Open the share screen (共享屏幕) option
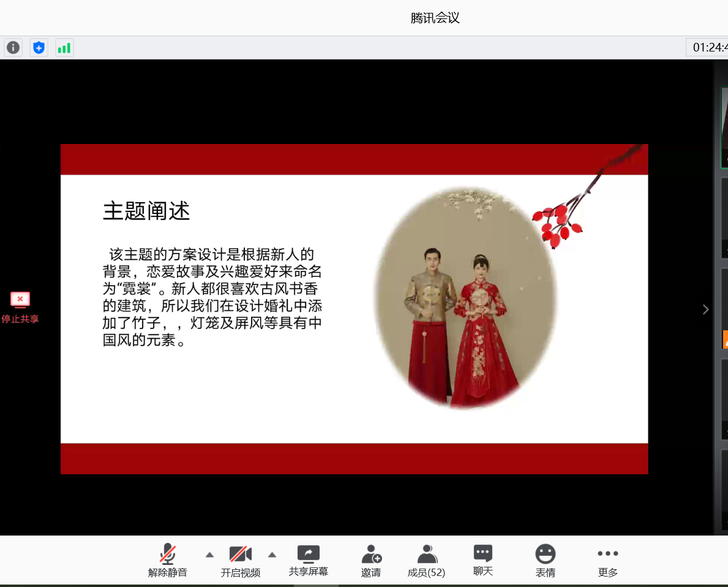This screenshot has height=587, width=728. click(309, 560)
